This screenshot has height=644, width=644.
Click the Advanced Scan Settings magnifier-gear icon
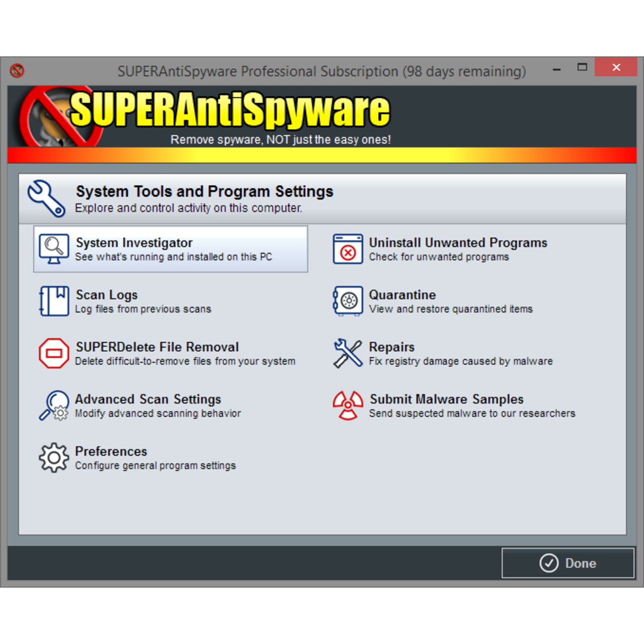53,406
